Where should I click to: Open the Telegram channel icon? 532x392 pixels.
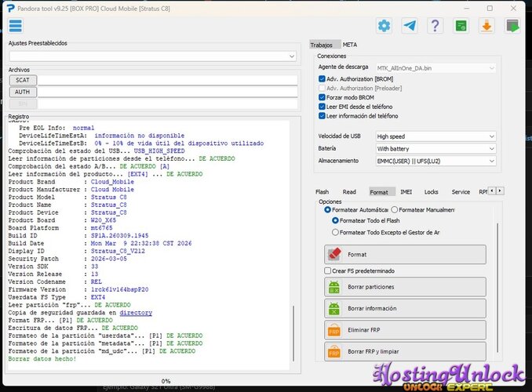(x=410, y=26)
